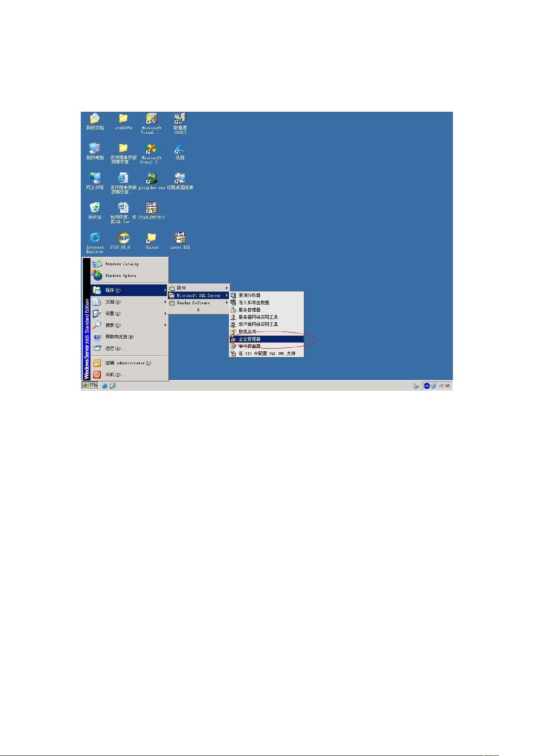Viewport: 535px width, 756px height.
Task: Click the chevron to show hidden programs
Action: pyautogui.click(x=198, y=310)
